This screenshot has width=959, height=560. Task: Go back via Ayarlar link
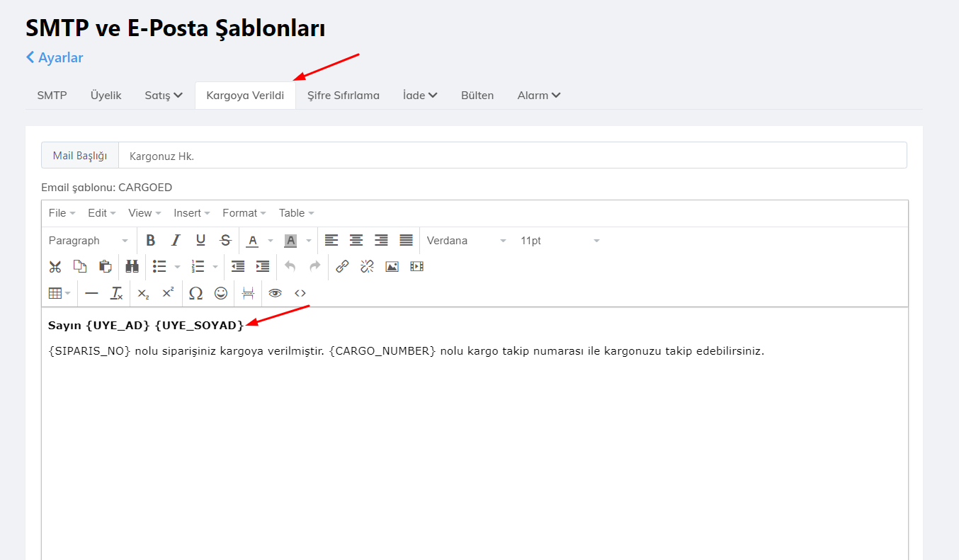pyautogui.click(x=55, y=58)
